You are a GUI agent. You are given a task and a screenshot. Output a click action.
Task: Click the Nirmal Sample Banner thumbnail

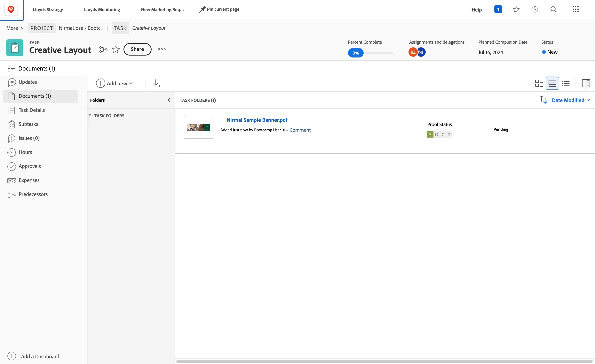pyautogui.click(x=198, y=127)
